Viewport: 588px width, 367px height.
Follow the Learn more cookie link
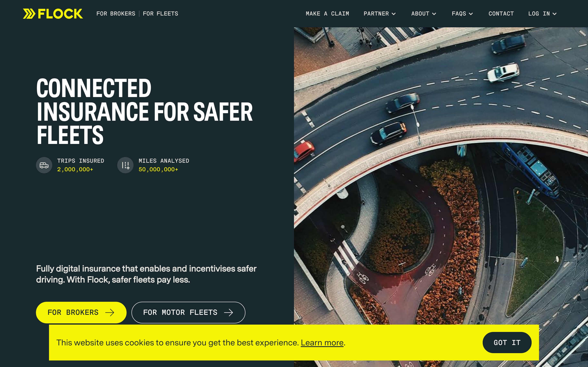click(x=322, y=343)
